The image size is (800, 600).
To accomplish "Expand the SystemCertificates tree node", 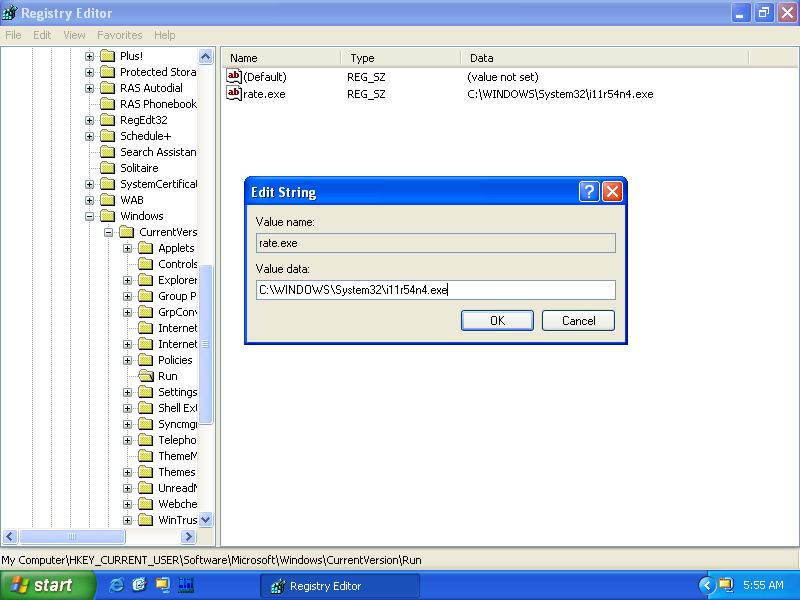I will 89,184.
